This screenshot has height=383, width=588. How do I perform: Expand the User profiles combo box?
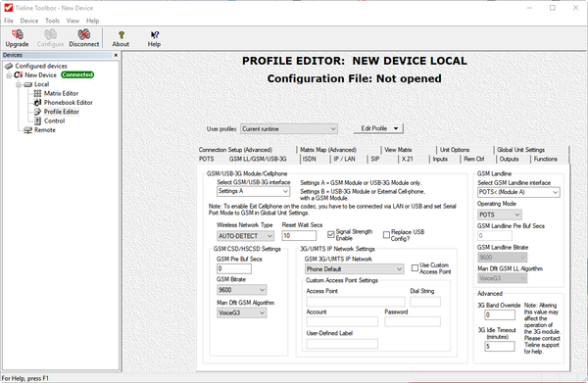[289, 129]
